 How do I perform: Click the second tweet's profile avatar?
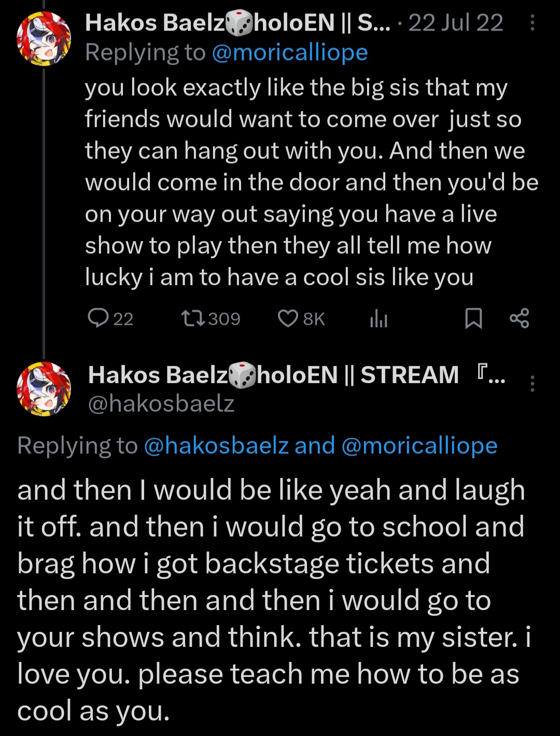pyautogui.click(x=44, y=389)
